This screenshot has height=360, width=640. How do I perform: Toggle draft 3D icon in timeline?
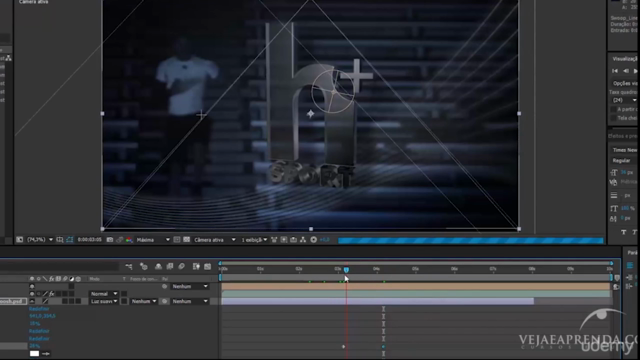(144, 267)
